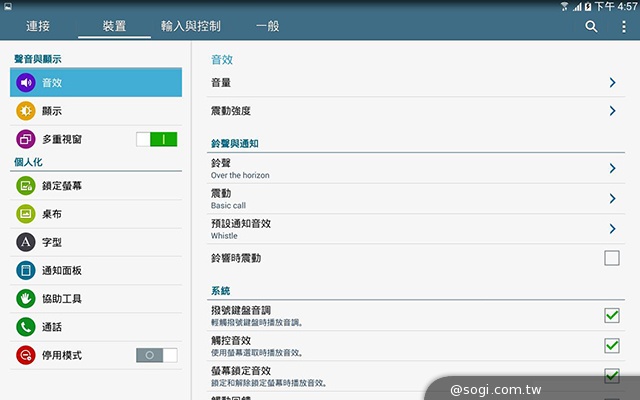640x400 pixels.
Task: Check the 鈴響時震動 checkbox
Action: pyautogui.click(x=611, y=258)
